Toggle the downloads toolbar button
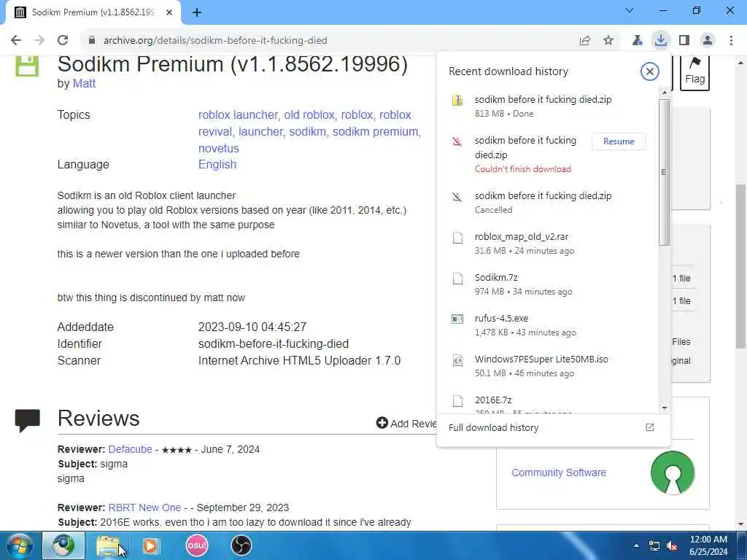This screenshot has height=560, width=747. 660,41
